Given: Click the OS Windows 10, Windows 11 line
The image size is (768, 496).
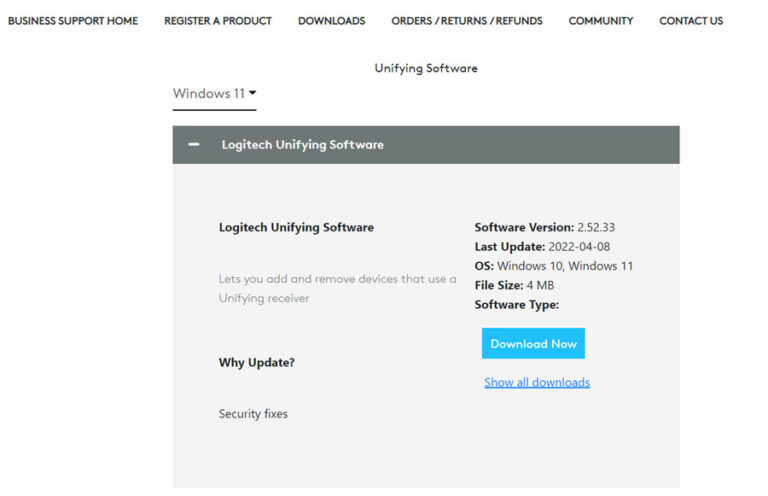Looking at the screenshot, I should pos(553,266).
